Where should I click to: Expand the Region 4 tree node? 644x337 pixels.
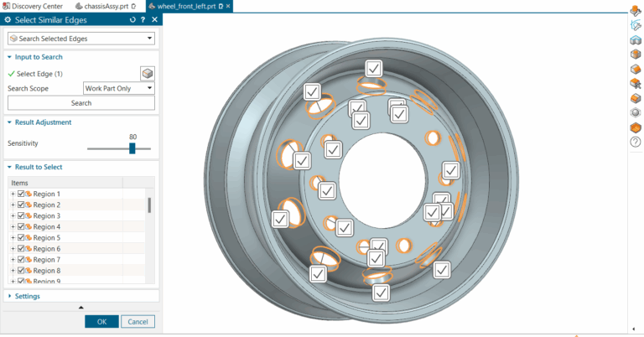pos(13,226)
